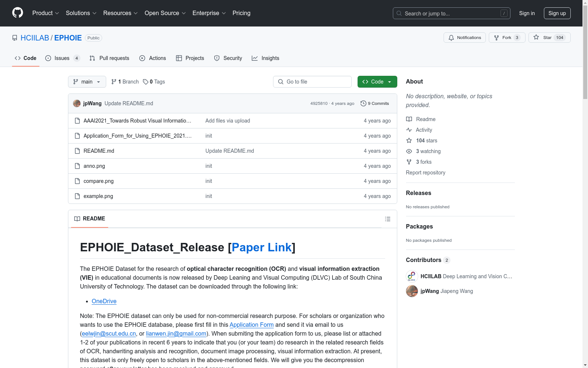Open the Application Form link in README

point(252,325)
